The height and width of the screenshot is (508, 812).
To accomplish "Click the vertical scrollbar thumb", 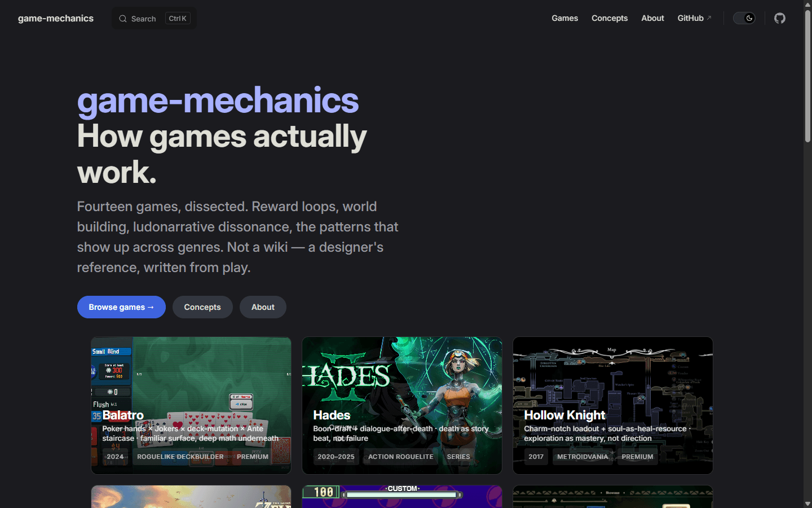I will pos(807,76).
